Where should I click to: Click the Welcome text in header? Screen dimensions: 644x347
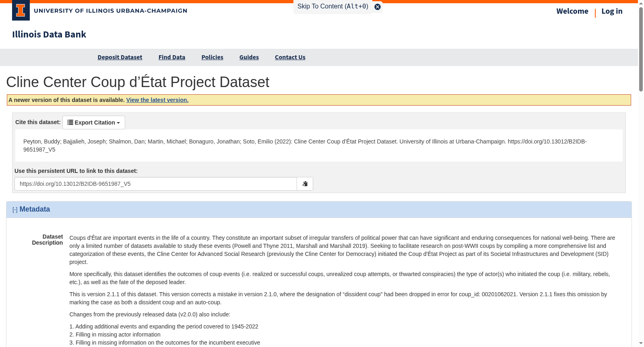(572, 11)
